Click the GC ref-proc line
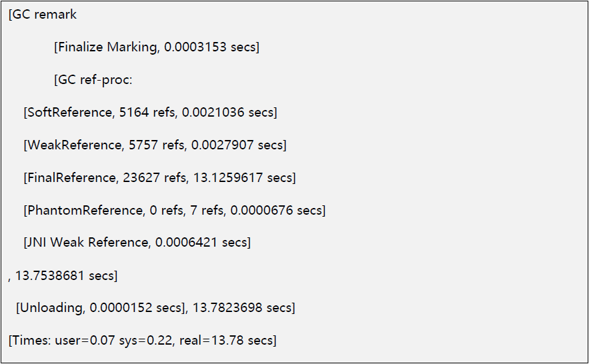Image resolution: width=589 pixels, height=364 pixels. (x=93, y=79)
